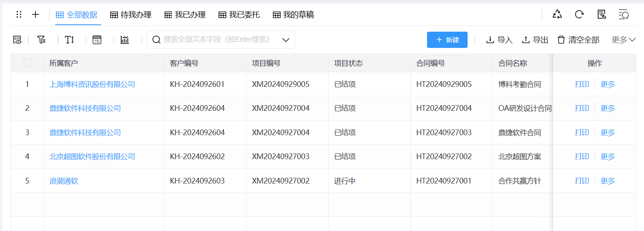Switch to the 待我办理 tab

[x=131, y=15]
